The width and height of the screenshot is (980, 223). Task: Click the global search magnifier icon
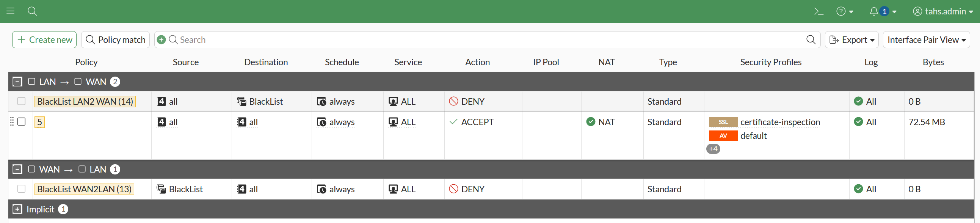point(32,11)
